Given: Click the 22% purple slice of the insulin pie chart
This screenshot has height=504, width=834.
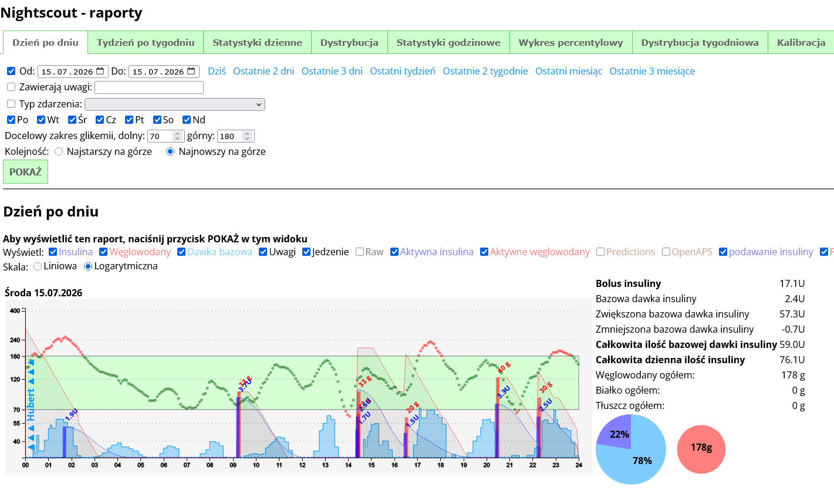Looking at the screenshot, I should coord(617,432).
